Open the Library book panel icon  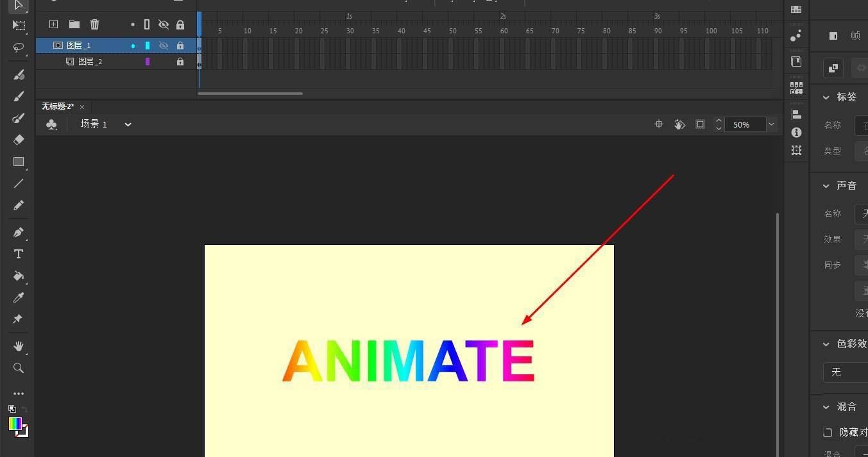pyautogui.click(x=796, y=62)
